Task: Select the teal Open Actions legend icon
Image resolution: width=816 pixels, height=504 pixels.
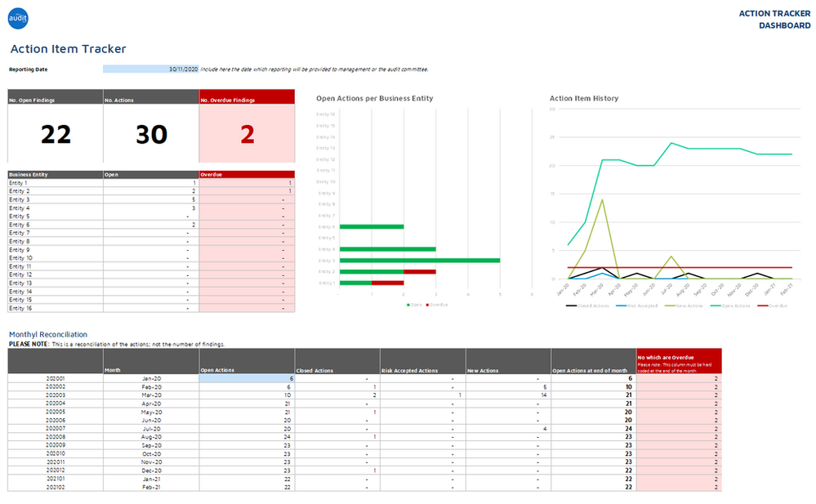Action: 716,305
